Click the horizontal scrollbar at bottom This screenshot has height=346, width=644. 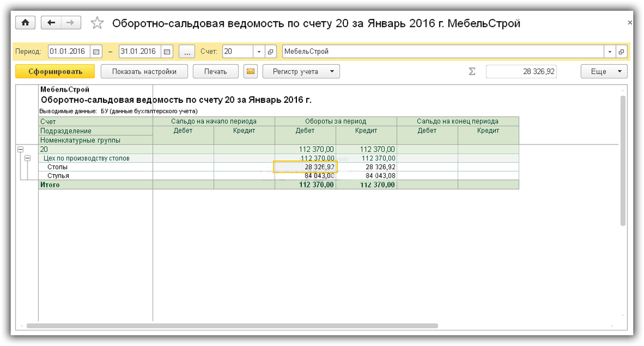[232, 326]
